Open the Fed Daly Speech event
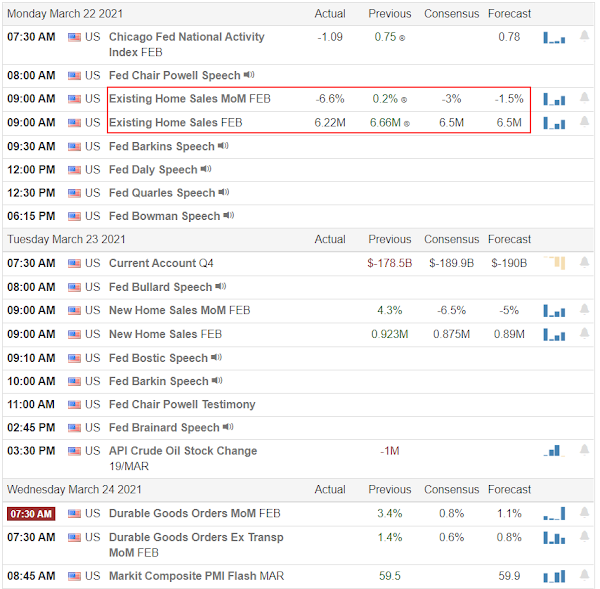Image resolution: width=600 pixels, height=589 pixels. (153, 170)
